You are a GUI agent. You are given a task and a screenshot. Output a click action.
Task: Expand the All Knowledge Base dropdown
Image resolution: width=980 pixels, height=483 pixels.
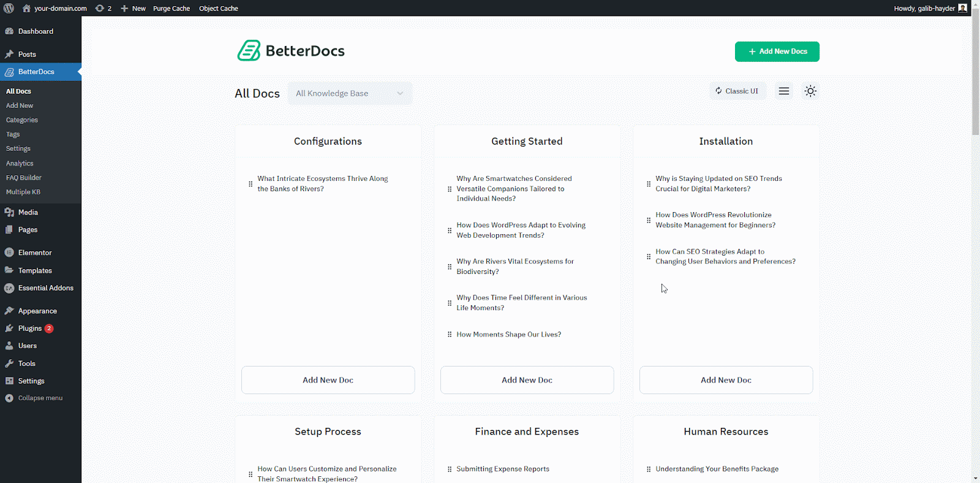click(350, 93)
